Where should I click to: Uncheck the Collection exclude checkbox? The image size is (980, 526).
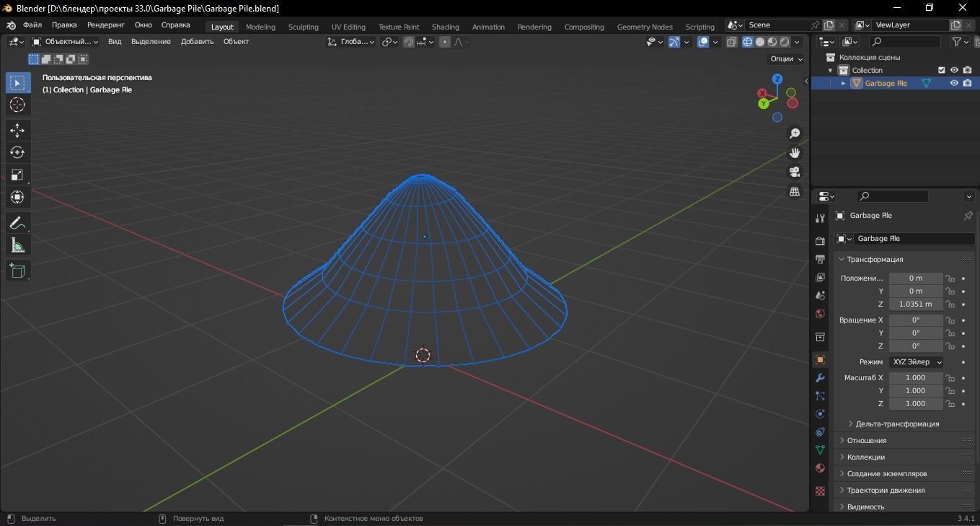(x=941, y=70)
